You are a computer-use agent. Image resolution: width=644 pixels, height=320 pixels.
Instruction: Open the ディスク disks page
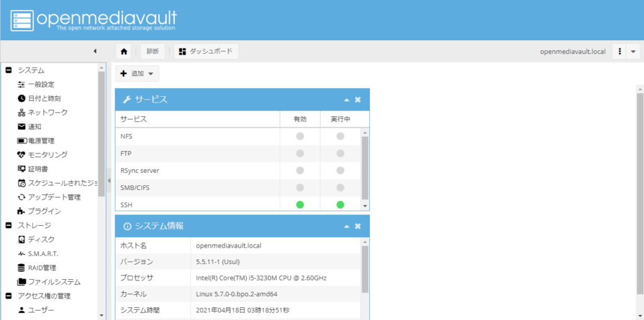(x=41, y=240)
